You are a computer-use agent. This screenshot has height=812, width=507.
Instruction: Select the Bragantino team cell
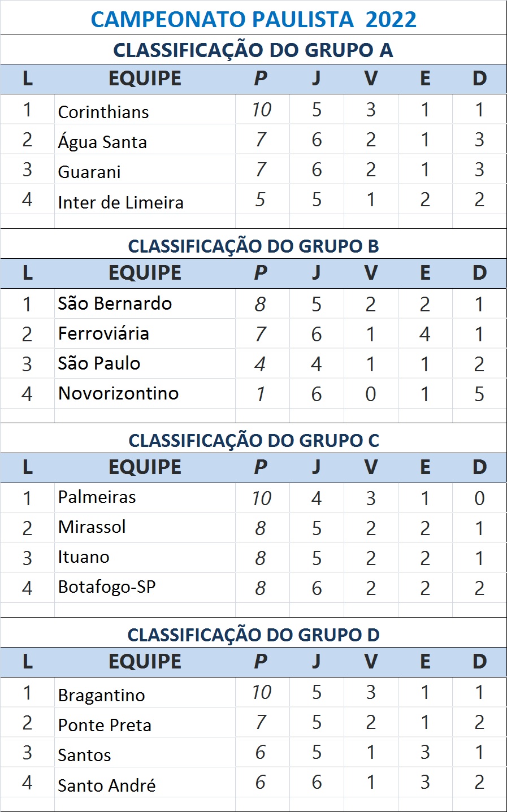coord(101,695)
